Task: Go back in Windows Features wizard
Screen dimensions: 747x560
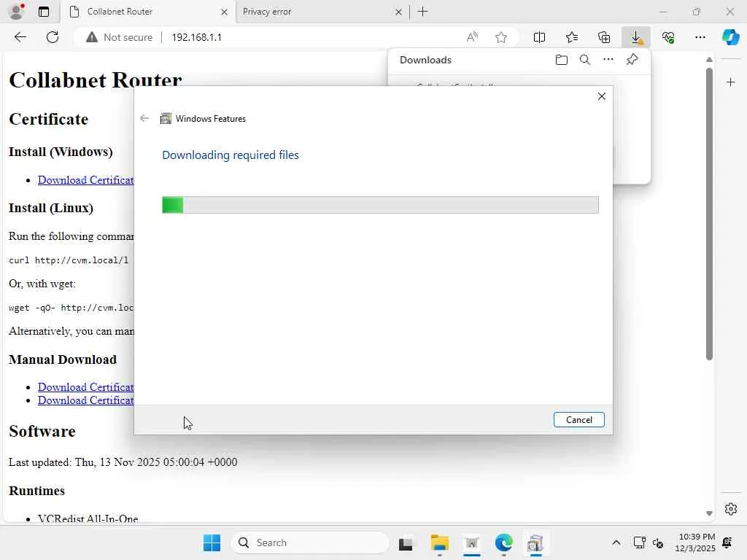Action: click(144, 119)
